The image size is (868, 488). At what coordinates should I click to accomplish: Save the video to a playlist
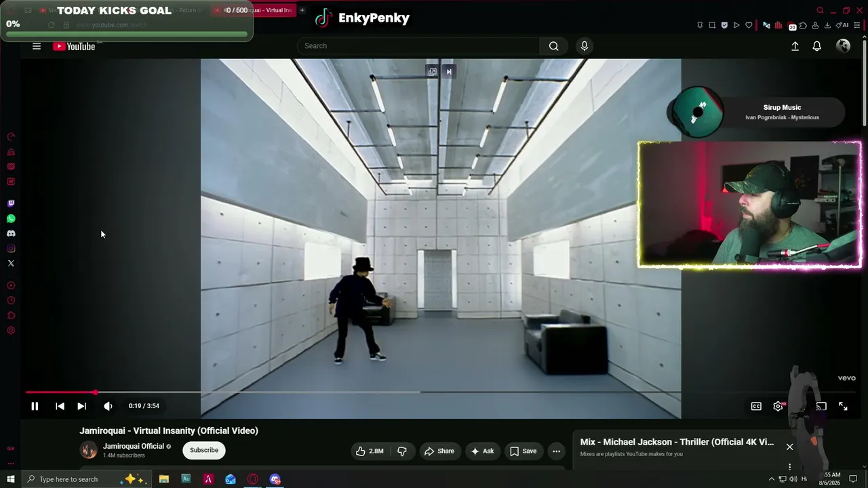pos(524,451)
